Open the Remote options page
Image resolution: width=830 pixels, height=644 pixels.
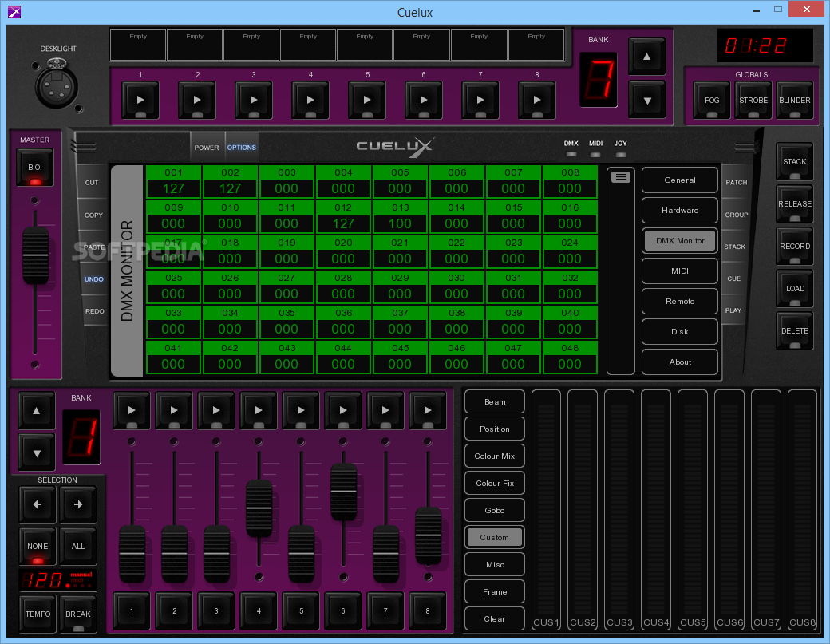pos(680,301)
